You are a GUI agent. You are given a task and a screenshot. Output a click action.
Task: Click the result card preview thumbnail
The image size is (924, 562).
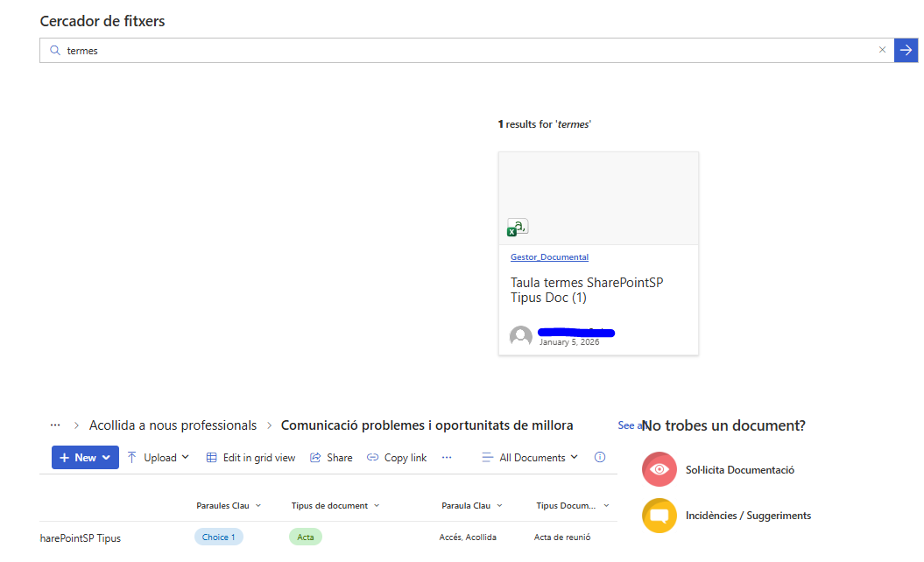click(598, 198)
